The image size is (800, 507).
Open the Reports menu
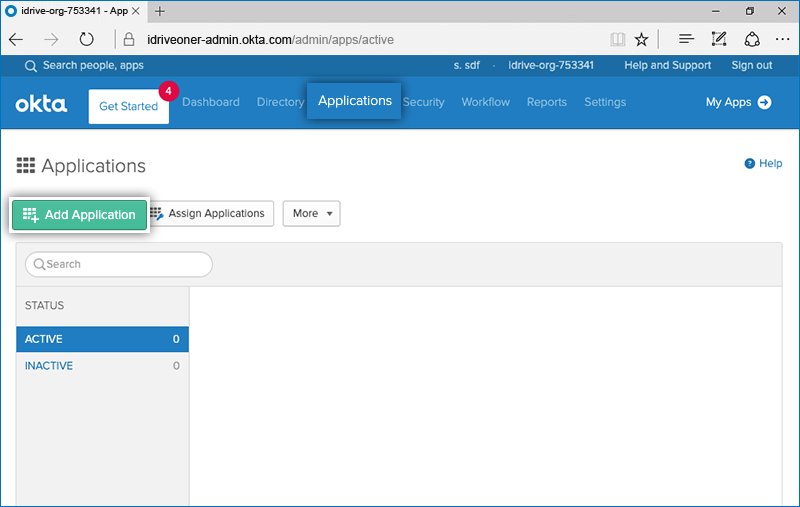(x=546, y=102)
